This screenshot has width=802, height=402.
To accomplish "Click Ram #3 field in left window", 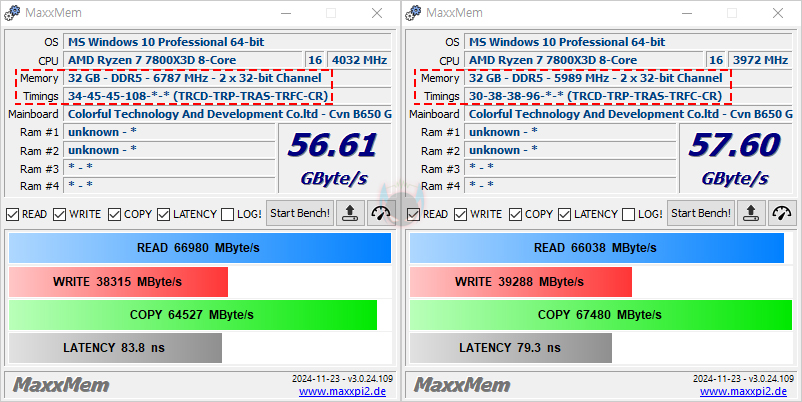I will click(x=169, y=168).
